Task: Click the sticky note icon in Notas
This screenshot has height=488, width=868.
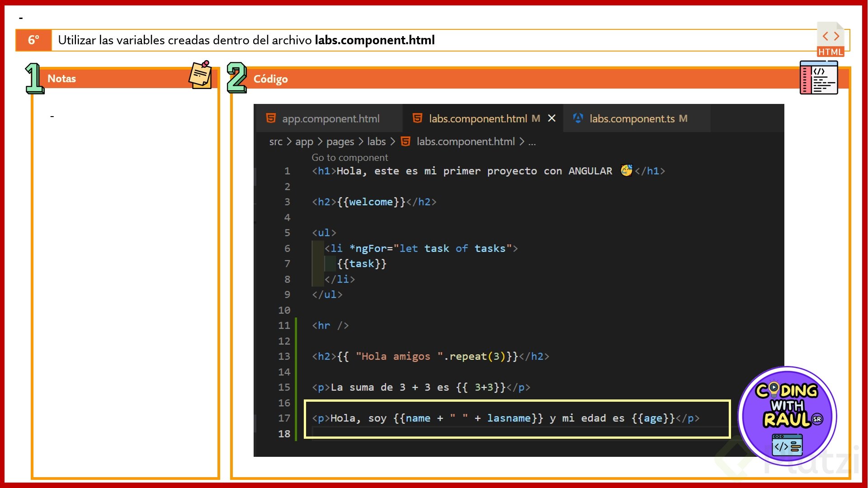Action: point(200,75)
